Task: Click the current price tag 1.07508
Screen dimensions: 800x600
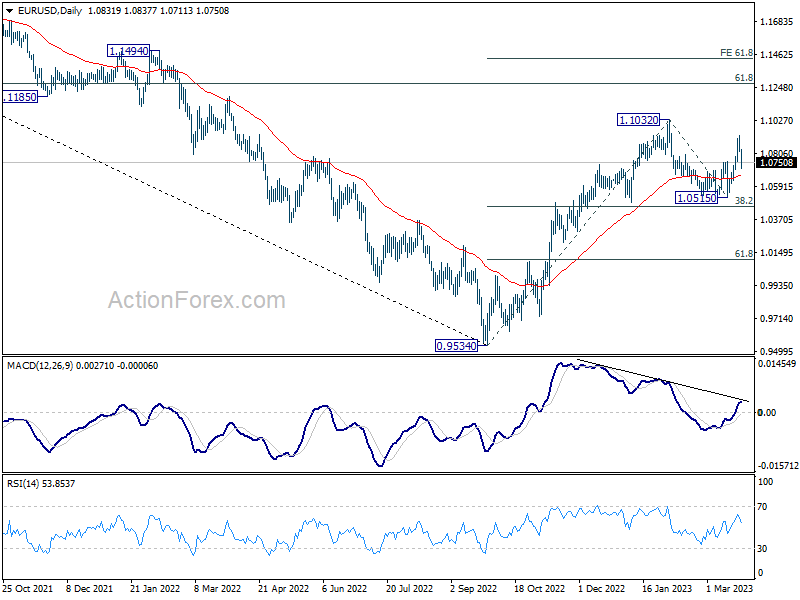Action: point(777,163)
